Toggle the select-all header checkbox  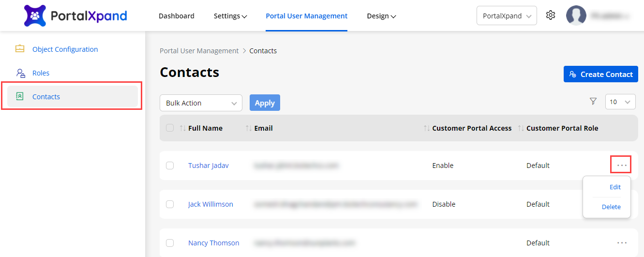170,128
